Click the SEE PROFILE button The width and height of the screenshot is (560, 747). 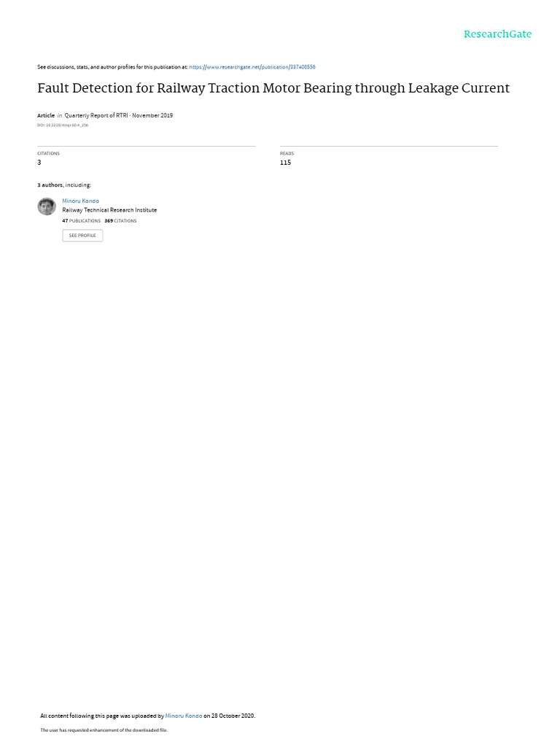pos(82,236)
